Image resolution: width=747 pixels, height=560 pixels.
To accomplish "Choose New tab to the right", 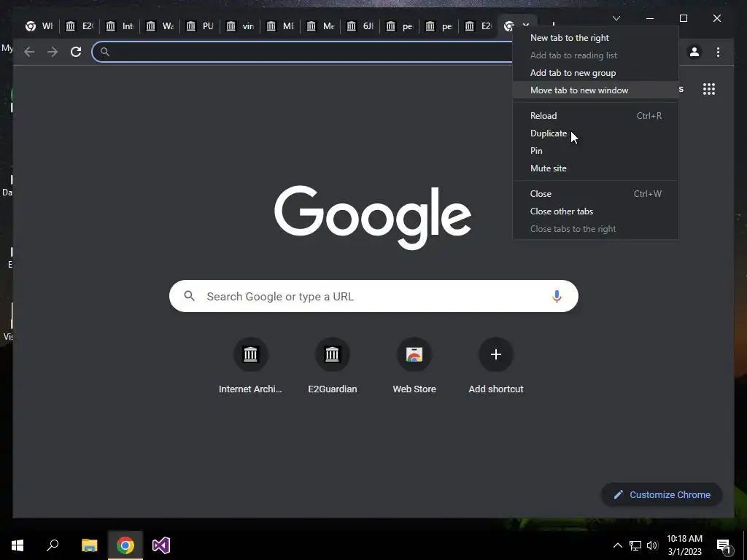I will point(595,38).
